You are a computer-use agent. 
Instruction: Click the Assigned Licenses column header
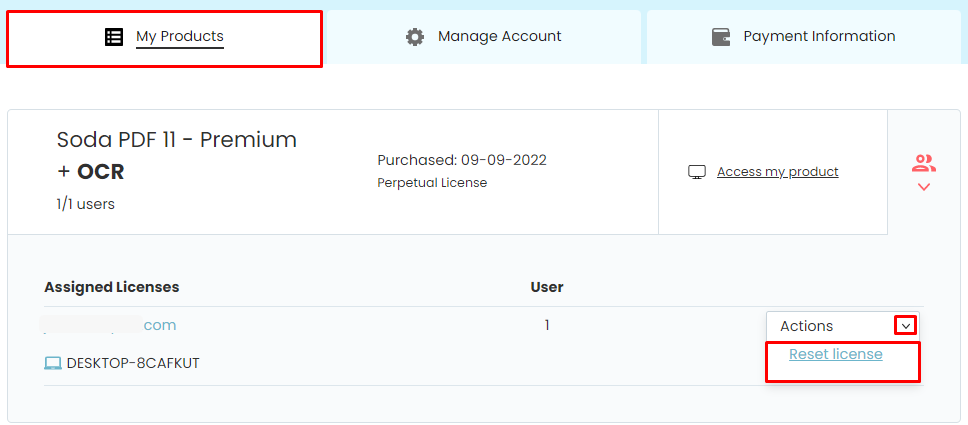112,287
